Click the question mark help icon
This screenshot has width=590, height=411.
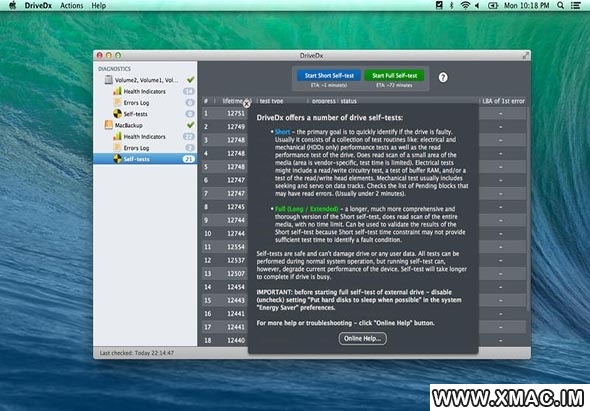(x=443, y=78)
